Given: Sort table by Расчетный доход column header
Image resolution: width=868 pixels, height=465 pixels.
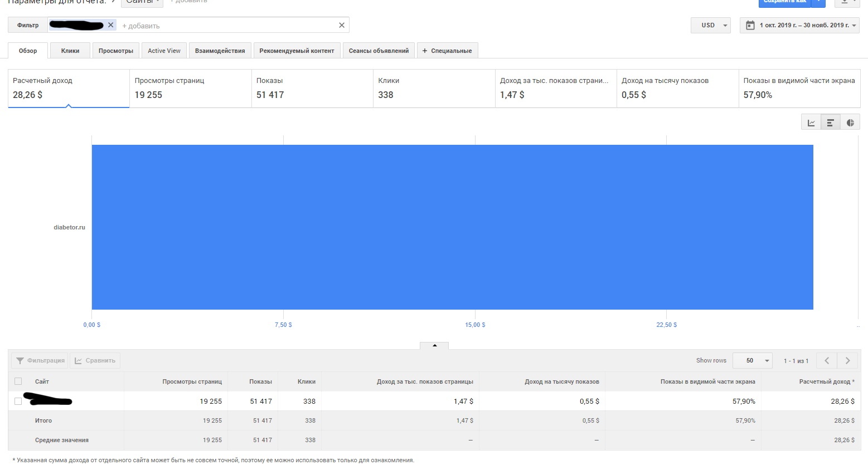Looking at the screenshot, I should point(827,381).
